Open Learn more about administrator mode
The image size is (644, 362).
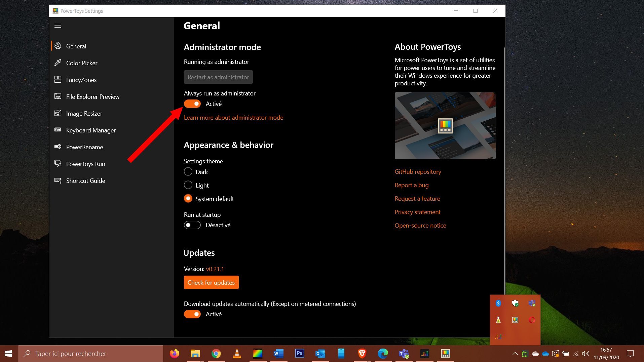(x=233, y=118)
